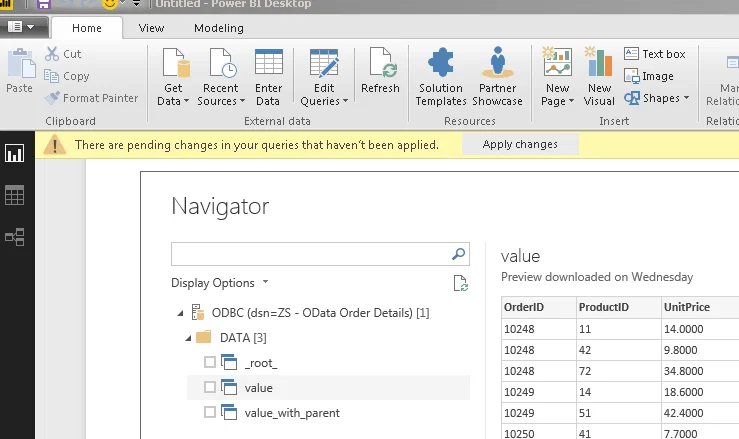Switch to Report view in left sidebar

point(15,153)
